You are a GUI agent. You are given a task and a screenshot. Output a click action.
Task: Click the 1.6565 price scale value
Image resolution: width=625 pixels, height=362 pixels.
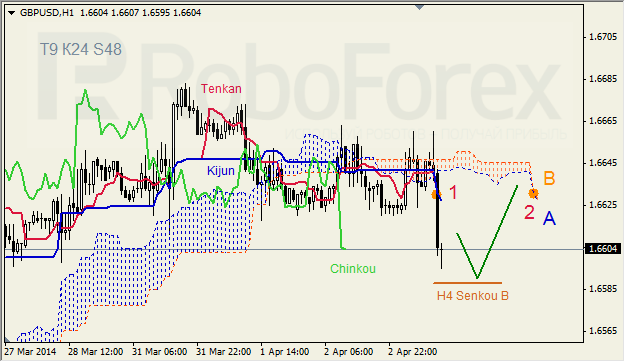[x=603, y=331]
